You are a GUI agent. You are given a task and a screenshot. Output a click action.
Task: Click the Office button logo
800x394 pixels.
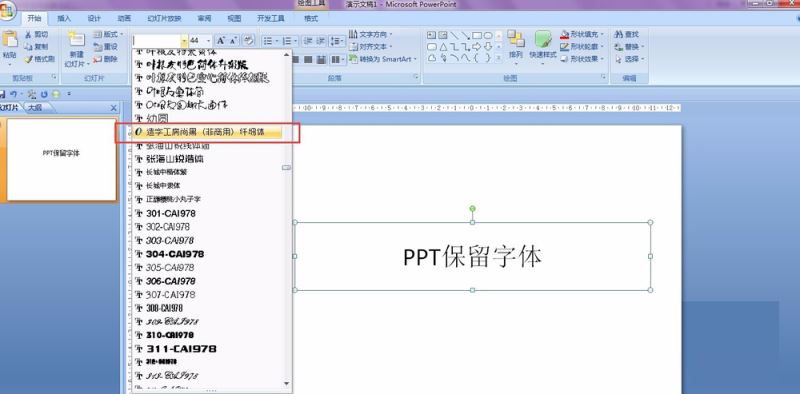pyautogui.click(x=7, y=11)
